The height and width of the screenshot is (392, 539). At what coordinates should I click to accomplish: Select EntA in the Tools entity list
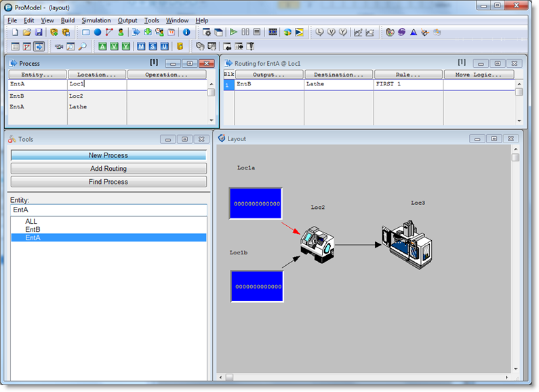[108, 237]
